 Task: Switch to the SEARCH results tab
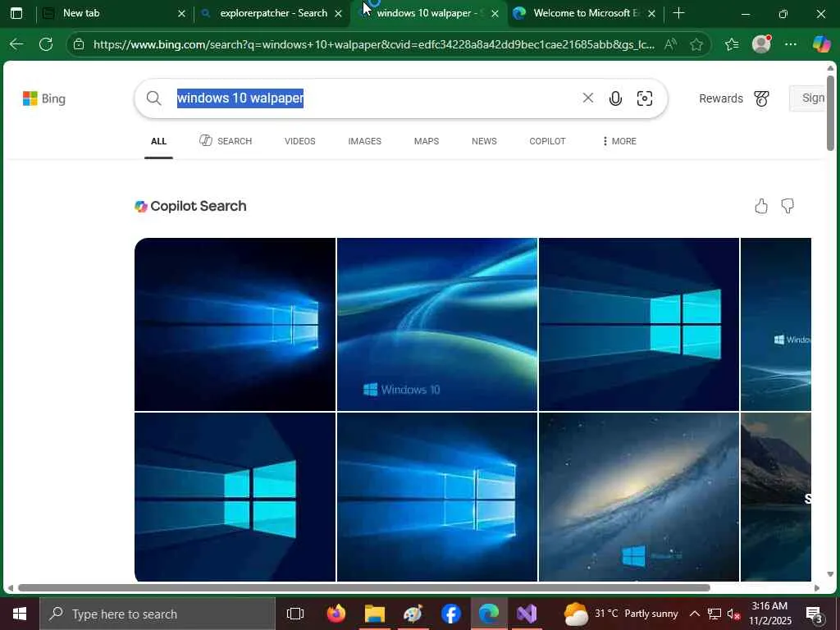226,141
